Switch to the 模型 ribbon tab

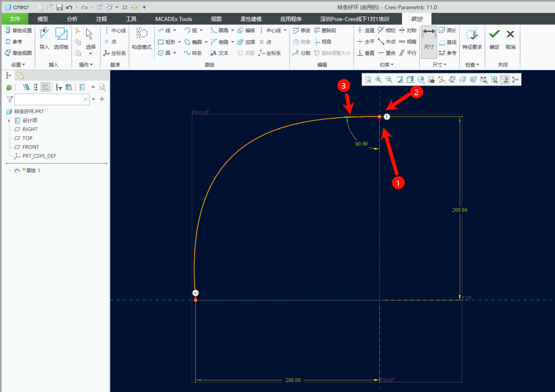click(x=42, y=19)
